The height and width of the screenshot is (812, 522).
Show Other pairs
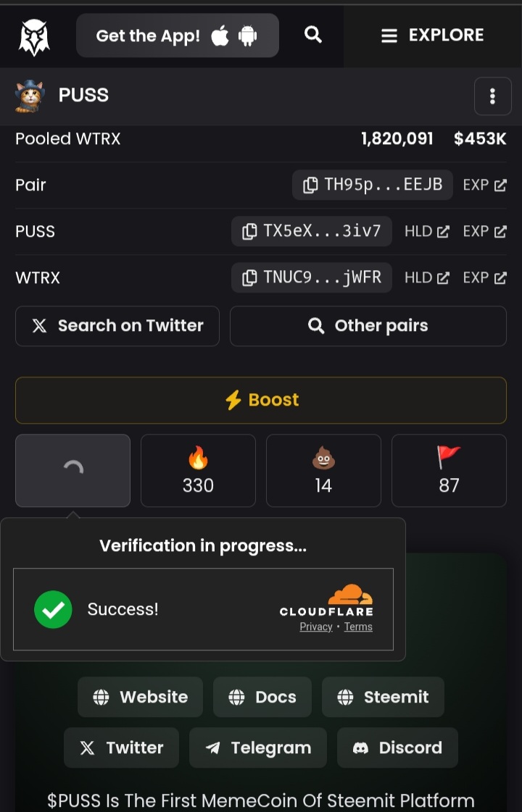(368, 326)
